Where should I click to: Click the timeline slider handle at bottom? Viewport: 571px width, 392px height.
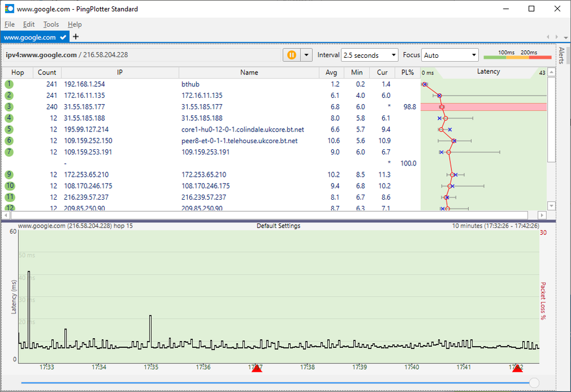click(534, 382)
